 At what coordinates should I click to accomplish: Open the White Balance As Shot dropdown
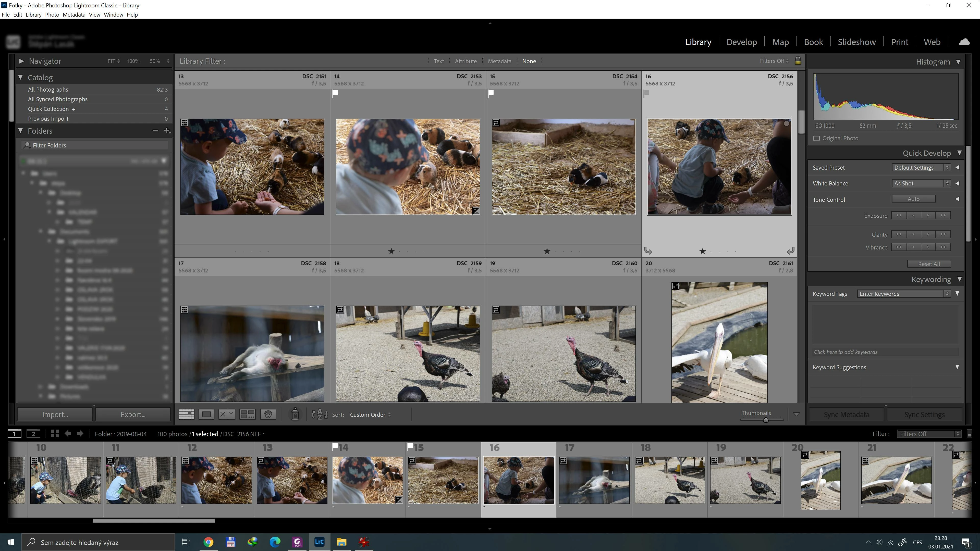coord(921,183)
